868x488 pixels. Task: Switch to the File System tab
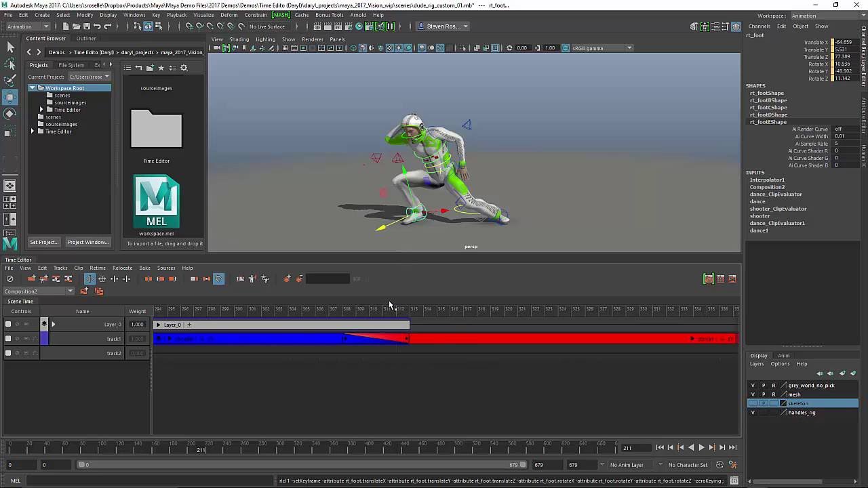[x=71, y=65]
